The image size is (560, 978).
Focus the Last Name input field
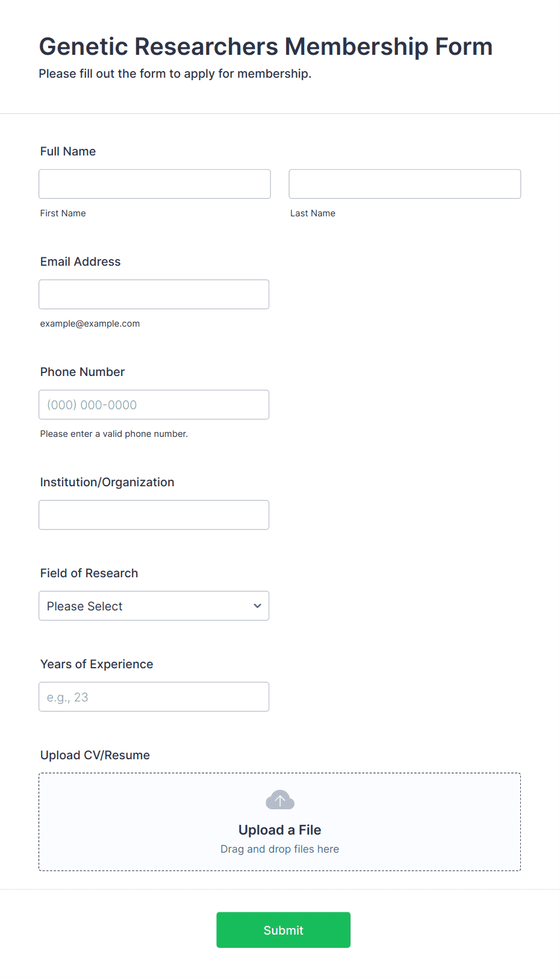(x=405, y=184)
